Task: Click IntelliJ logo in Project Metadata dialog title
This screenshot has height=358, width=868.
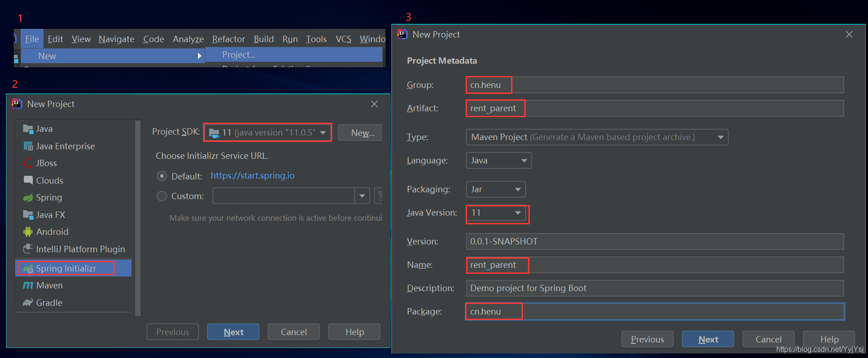Action: pyautogui.click(x=402, y=34)
